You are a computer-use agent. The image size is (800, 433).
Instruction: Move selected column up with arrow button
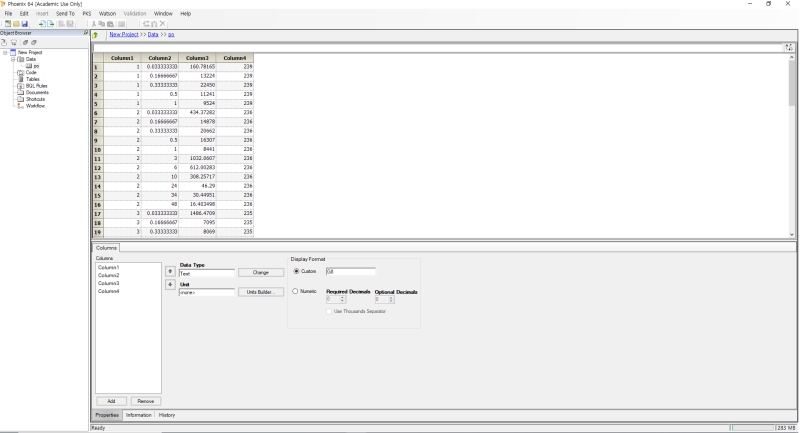(170, 272)
